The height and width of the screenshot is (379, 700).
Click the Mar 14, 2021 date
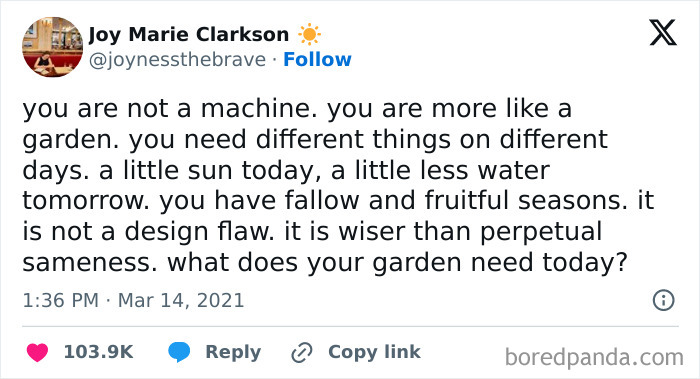point(181,300)
